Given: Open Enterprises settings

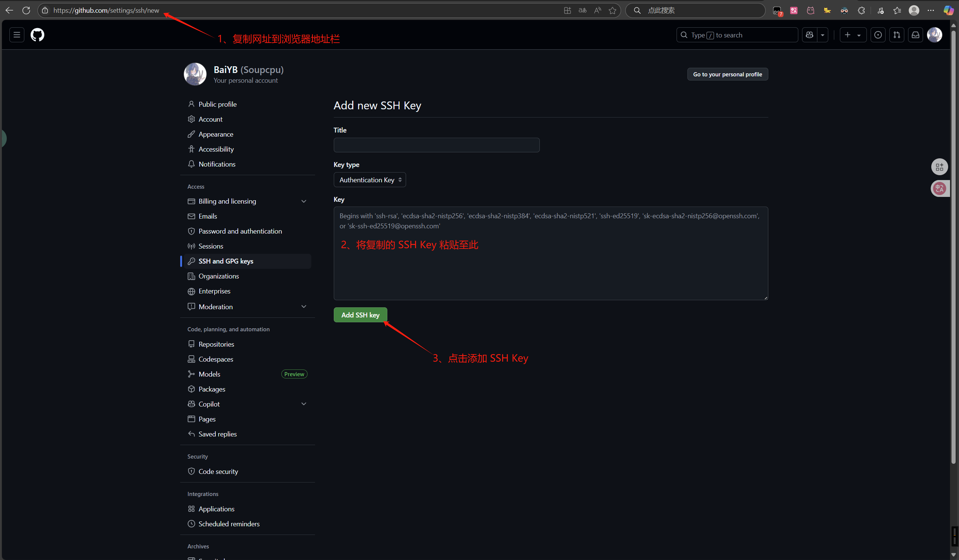Looking at the screenshot, I should click(x=247, y=291).
